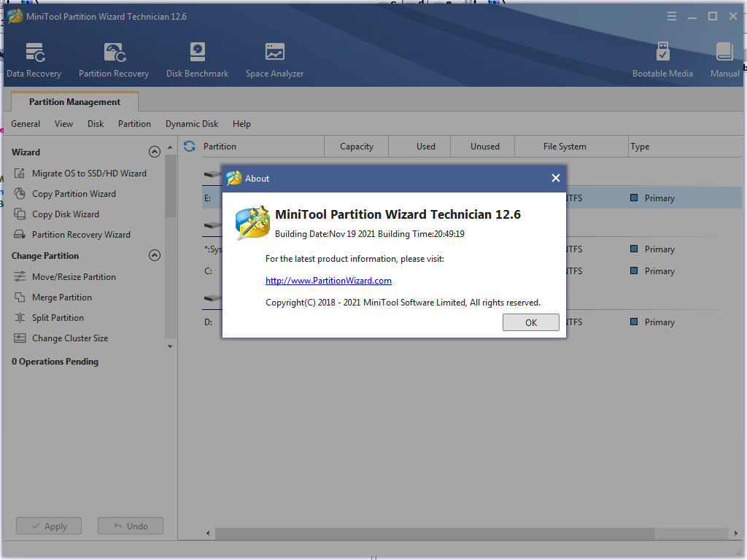The image size is (747, 560).
Task: Open the Help menu
Action: tap(241, 124)
